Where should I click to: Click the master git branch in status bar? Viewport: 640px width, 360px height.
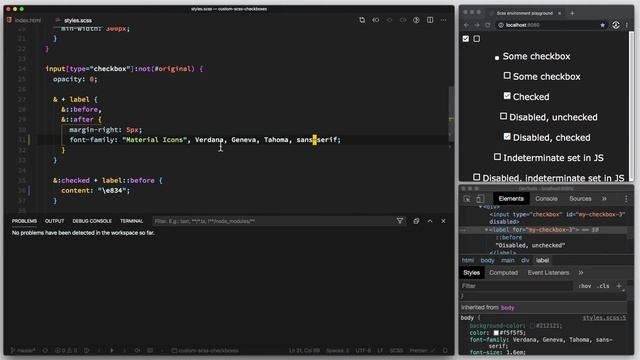23,350
